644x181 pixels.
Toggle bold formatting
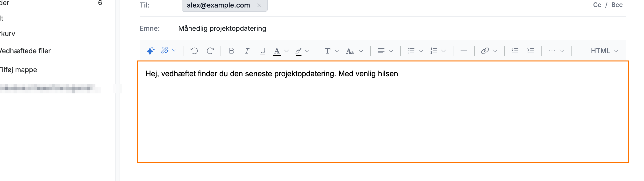point(231,51)
